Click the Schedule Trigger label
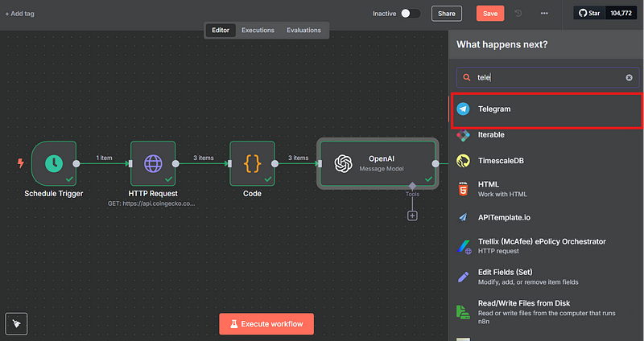Viewport: 644px width, 341px height. click(54, 194)
